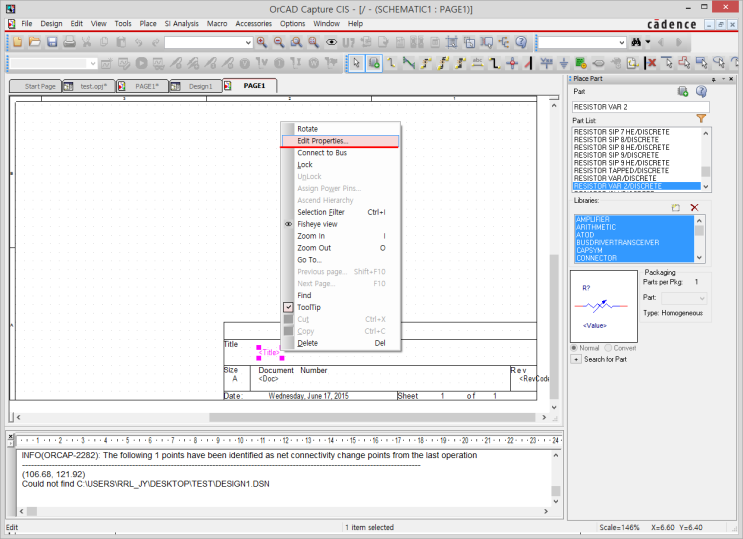This screenshot has width=743, height=539.
Task: Select RESISTOR VAR/DISCRETE in Part List
Action: pyautogui.click(x=636, y=178)
